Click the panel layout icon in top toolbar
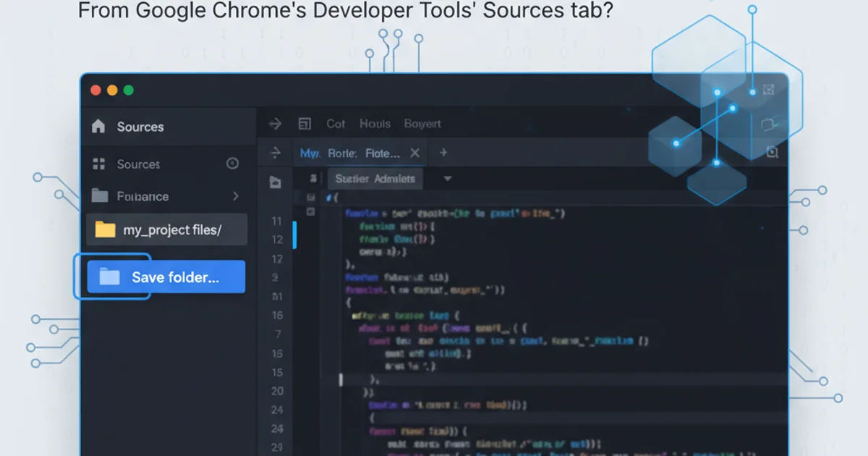The height and width of the screenshot is (456, 868). (305, 124)
